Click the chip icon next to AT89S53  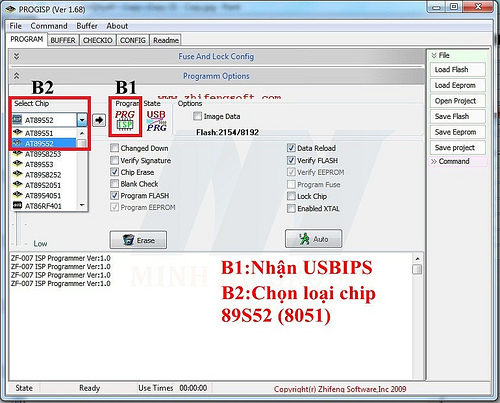(17, 164)
